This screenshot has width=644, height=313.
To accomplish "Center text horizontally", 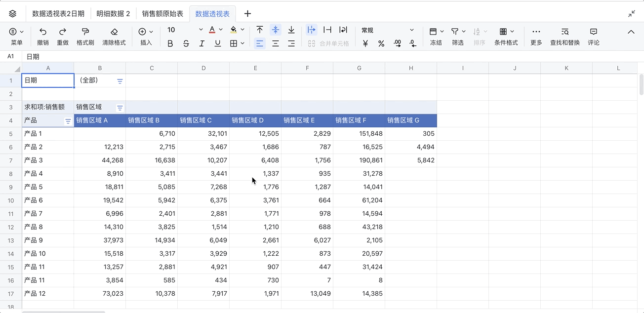I will [x=276, y=43].
